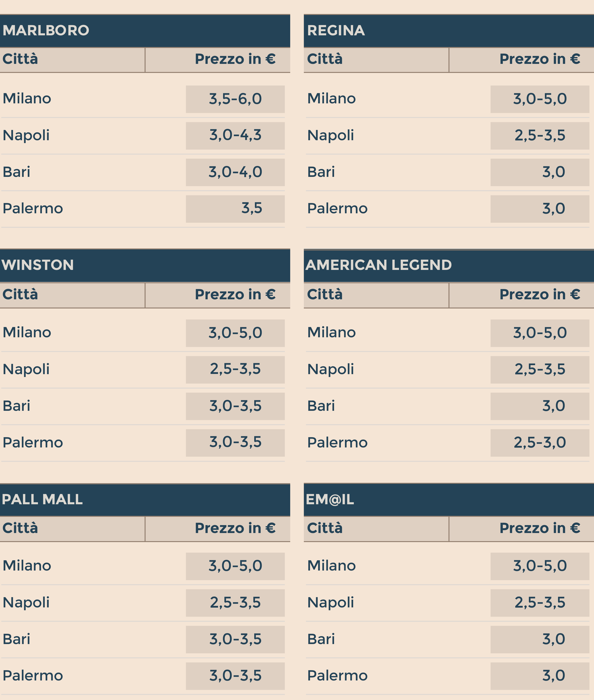Image resolution: width=594 pixels, height=700 pixels.
Task: Click the "Prezzo in €" header under Em@il
Action: [x=539, y=528]
